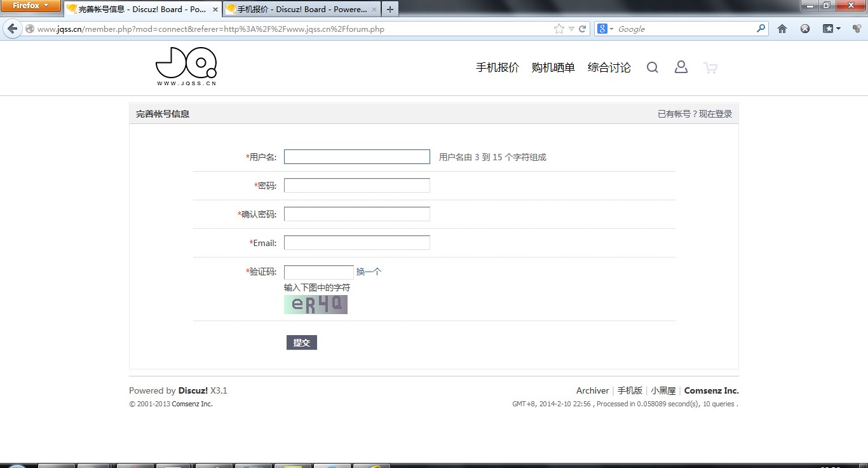
Task: Click the Discuz! link in Powered by
Action: 193,390
